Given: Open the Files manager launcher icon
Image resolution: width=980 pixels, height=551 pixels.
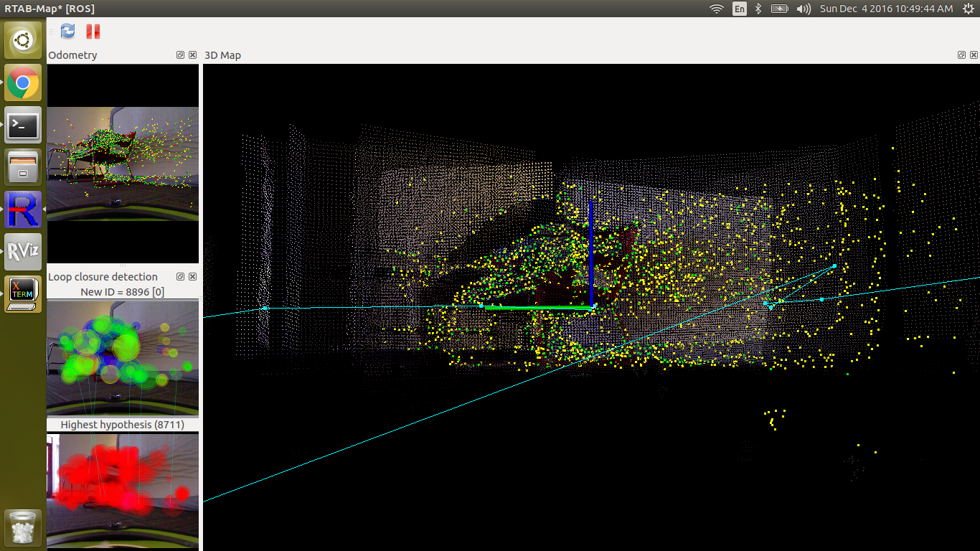Looking at the screenshot, I should click(23, 167).
